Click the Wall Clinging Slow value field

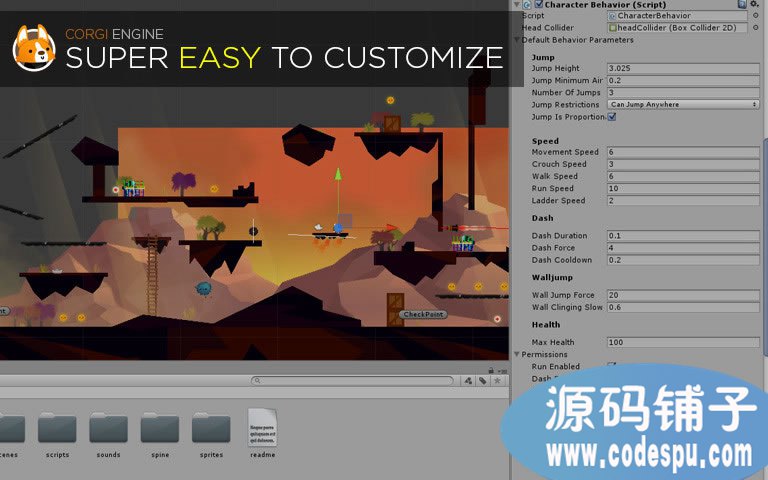[683, 308]
